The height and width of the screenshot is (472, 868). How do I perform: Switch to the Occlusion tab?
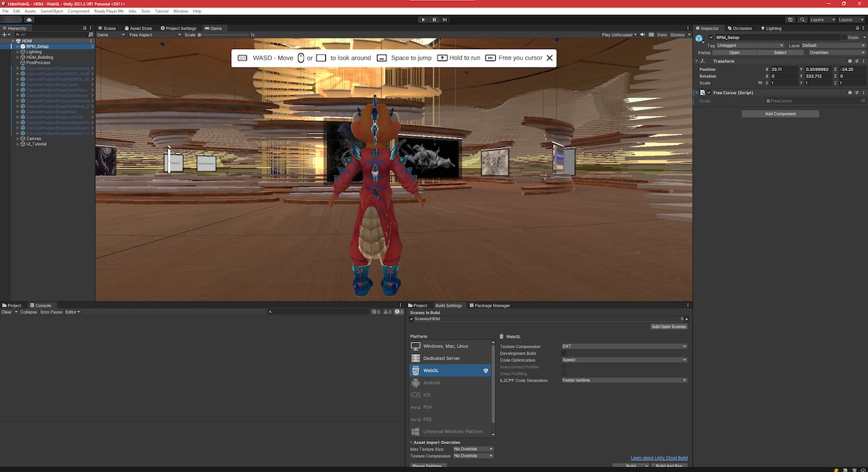click(x=740, y=28)
